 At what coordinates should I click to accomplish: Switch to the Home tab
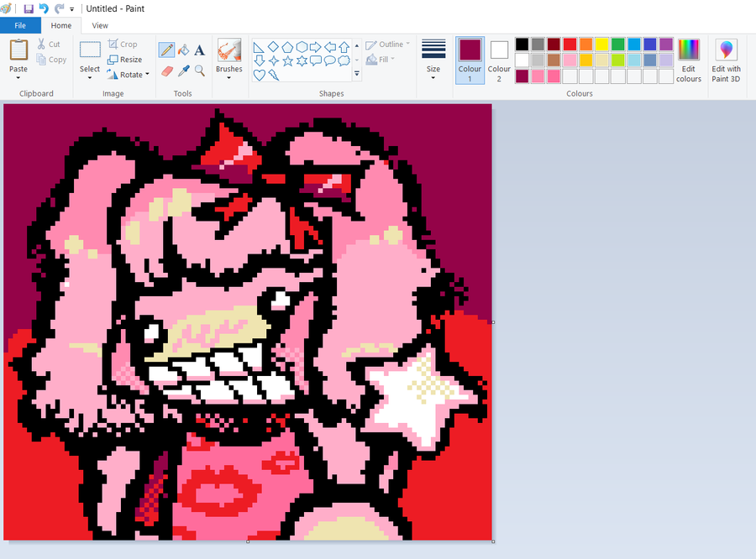(61, 25)
